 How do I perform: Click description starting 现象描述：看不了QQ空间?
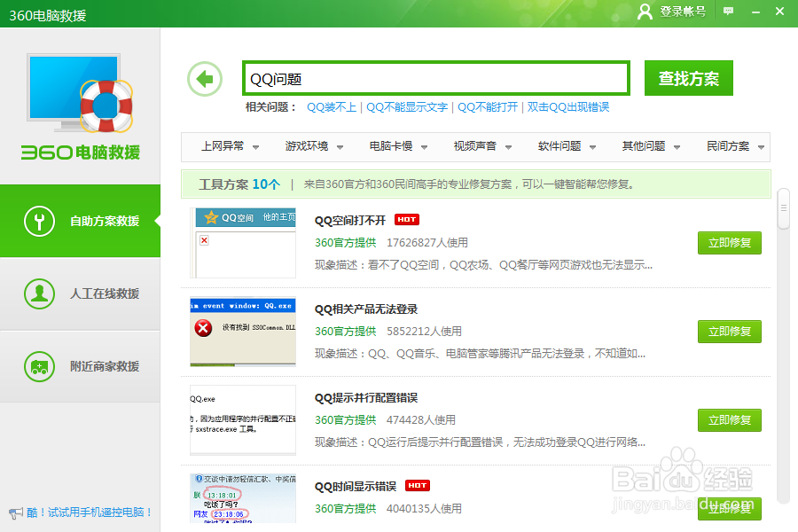[483, 265]
